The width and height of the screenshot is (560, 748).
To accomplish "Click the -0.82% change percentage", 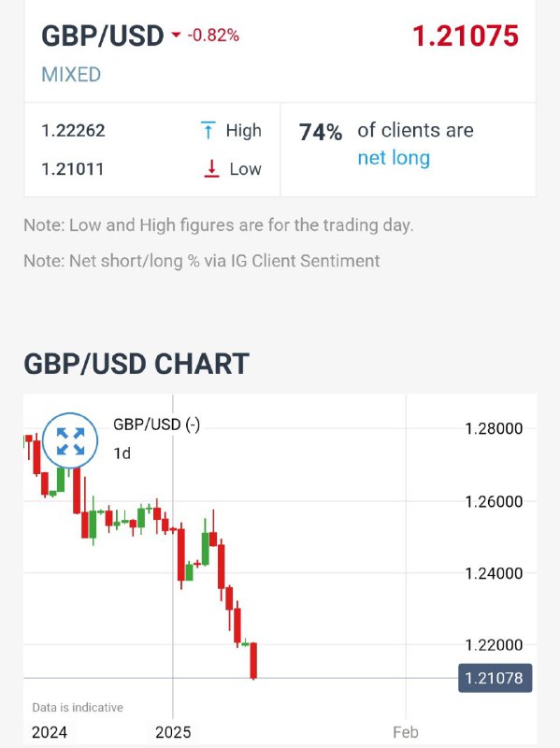I will (x=213, y=36).
